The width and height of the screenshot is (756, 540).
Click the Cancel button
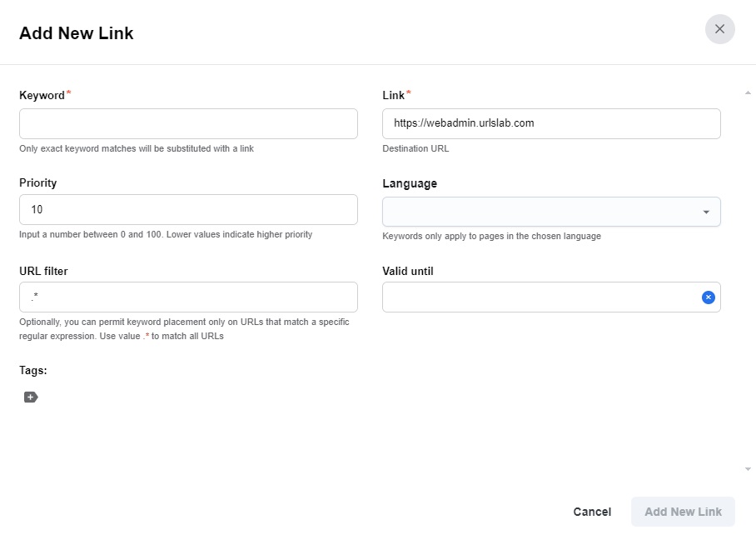592,512
